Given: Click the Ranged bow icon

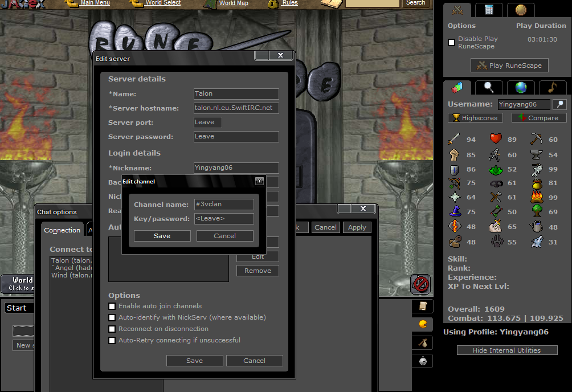Looking at the screenshot, I should point(455,183).
